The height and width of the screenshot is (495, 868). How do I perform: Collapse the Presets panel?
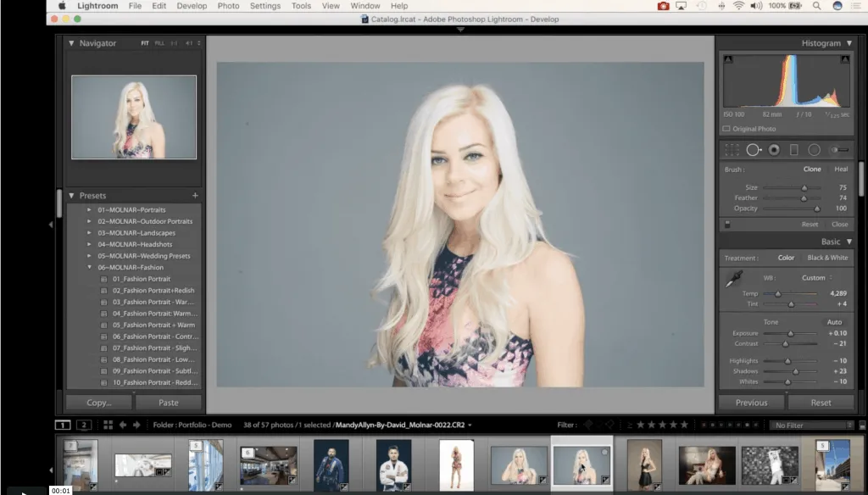(71, 196)
